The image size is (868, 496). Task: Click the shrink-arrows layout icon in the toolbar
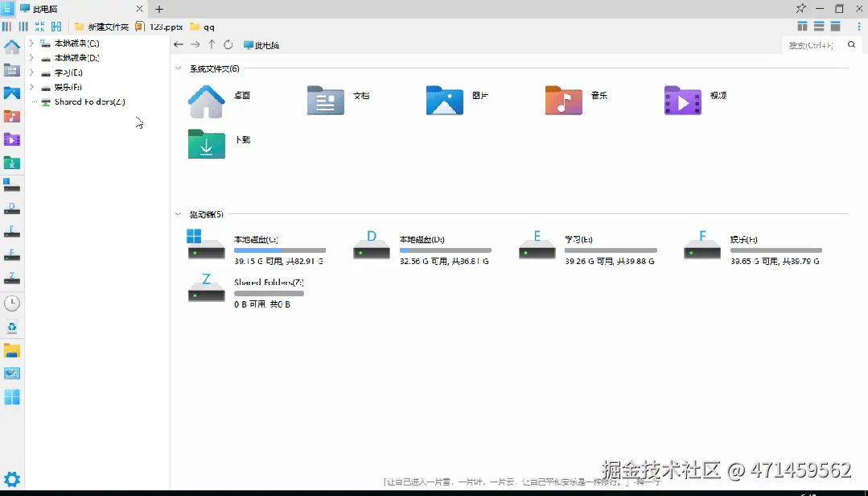39,27
